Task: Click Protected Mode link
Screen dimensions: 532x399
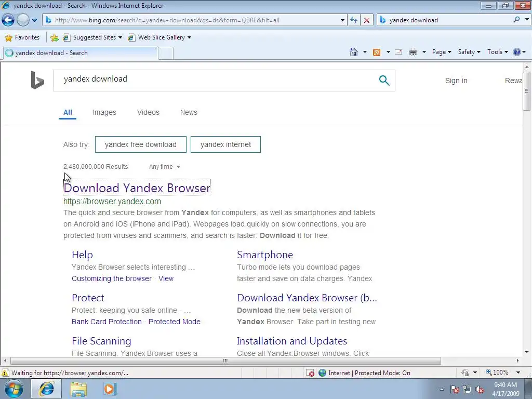Action: click(x=175, y=322)
